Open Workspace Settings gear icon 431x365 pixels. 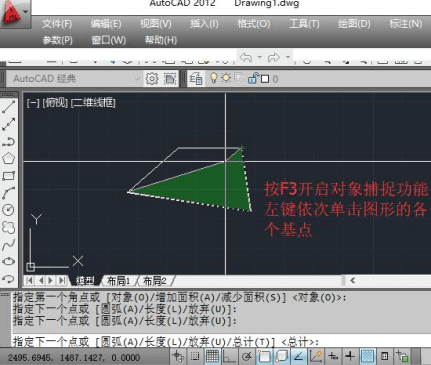[152, 79]
